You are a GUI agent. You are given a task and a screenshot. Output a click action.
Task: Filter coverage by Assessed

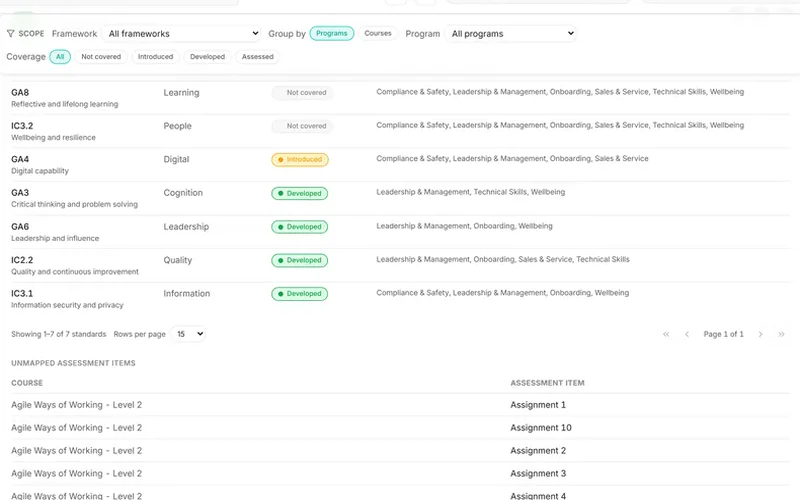tap(257, 57)
